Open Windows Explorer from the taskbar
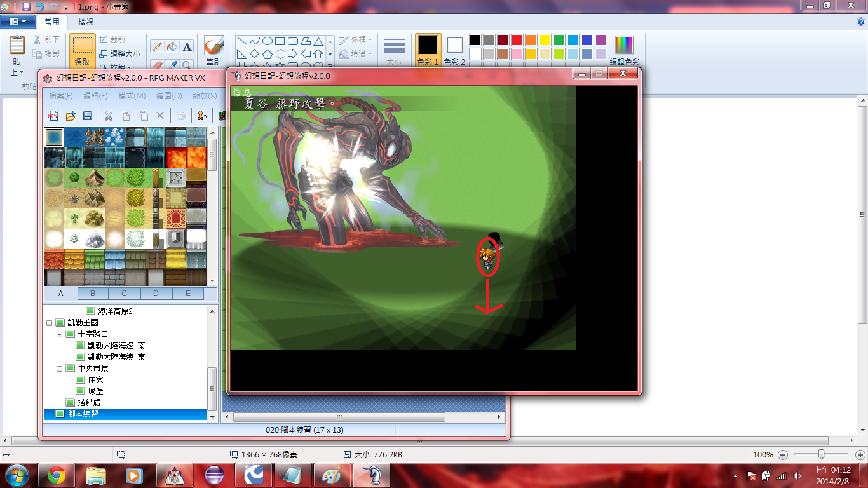The height and width of the screenshot is (488, 868). pyautogui.click(x=96, y=475)
